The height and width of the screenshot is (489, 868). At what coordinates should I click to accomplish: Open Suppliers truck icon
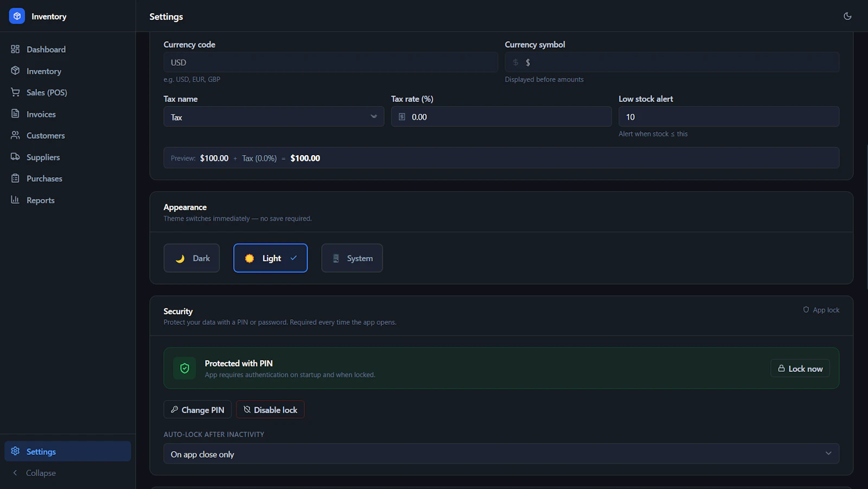[15, 157]
